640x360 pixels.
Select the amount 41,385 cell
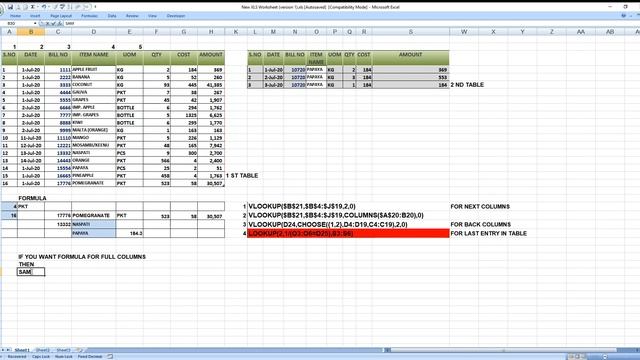pos(211,85)
